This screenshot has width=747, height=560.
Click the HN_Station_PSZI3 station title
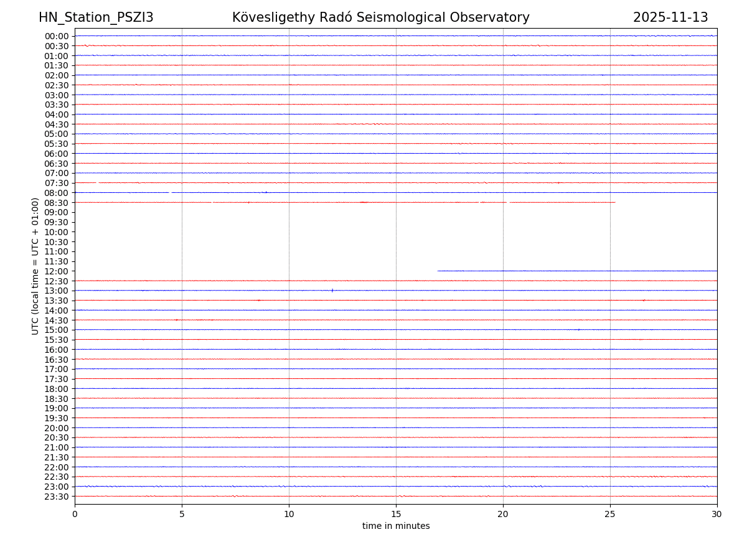pos(96,17)
